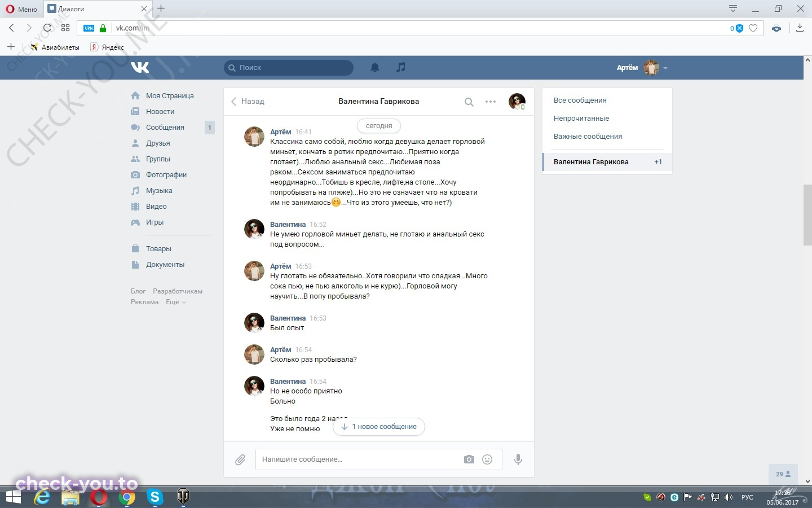This screenshot has width=812, height=508.
Task: Open Яндекс bookmark
Action: point(107,47)
